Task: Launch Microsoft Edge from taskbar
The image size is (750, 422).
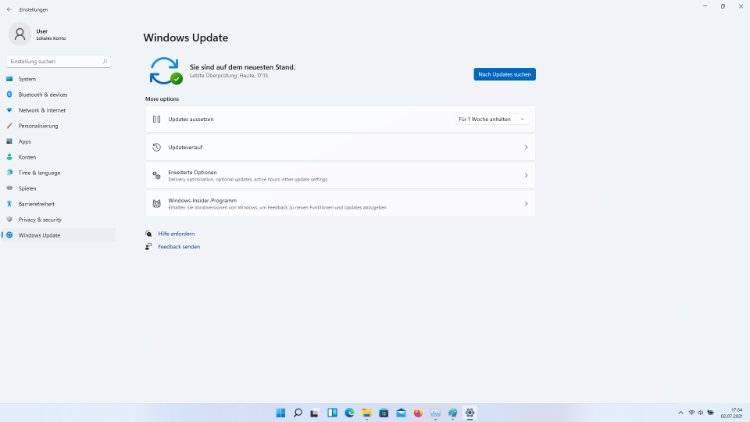Action: tap(349, 413)
